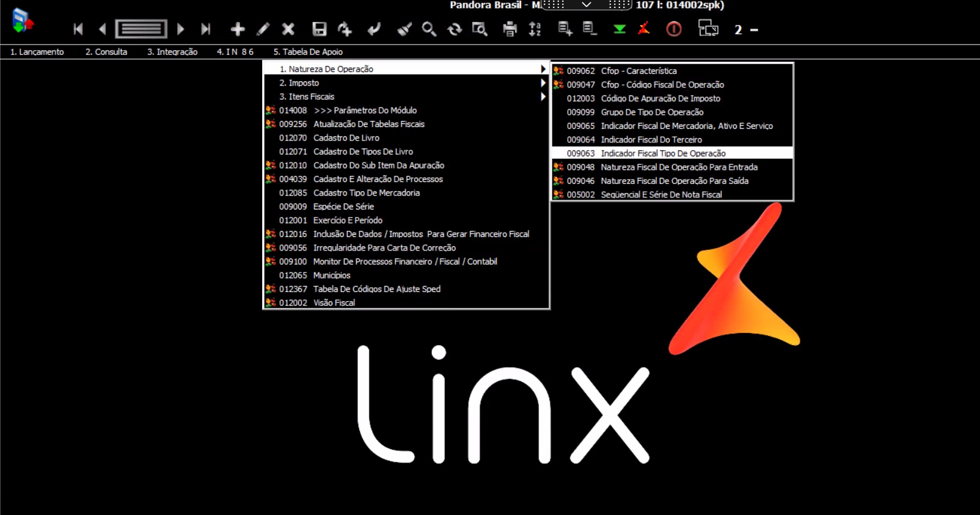Select 009062 Cfop - Característica

[672, 71]
